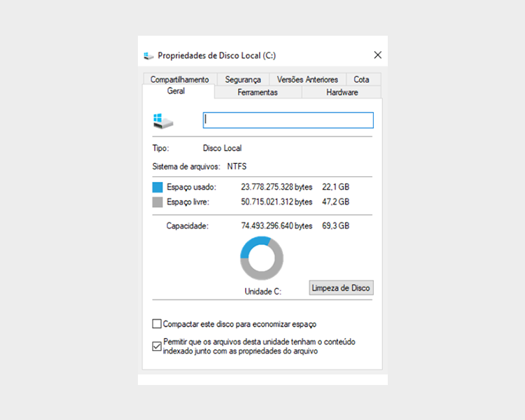Click the blue Espaço usado color square
Image resolution: width=525 pixels, height=420 pixels.
[157, 188]
